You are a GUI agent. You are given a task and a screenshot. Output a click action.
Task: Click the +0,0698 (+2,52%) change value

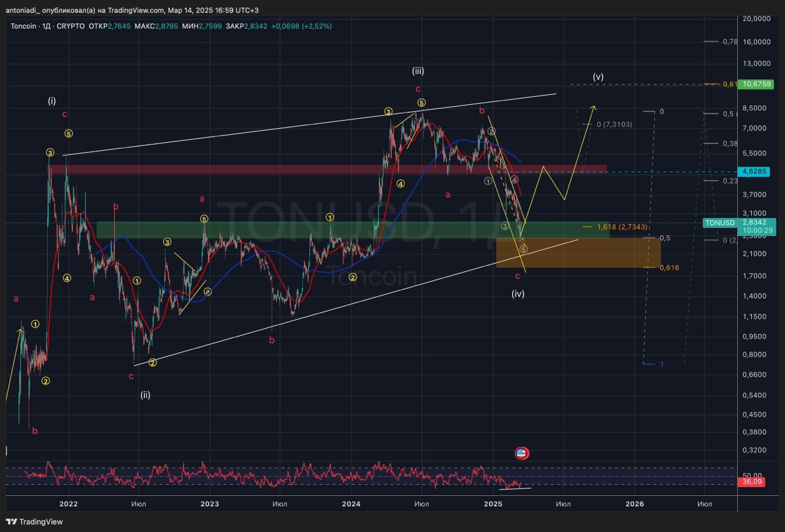(302, 26)
